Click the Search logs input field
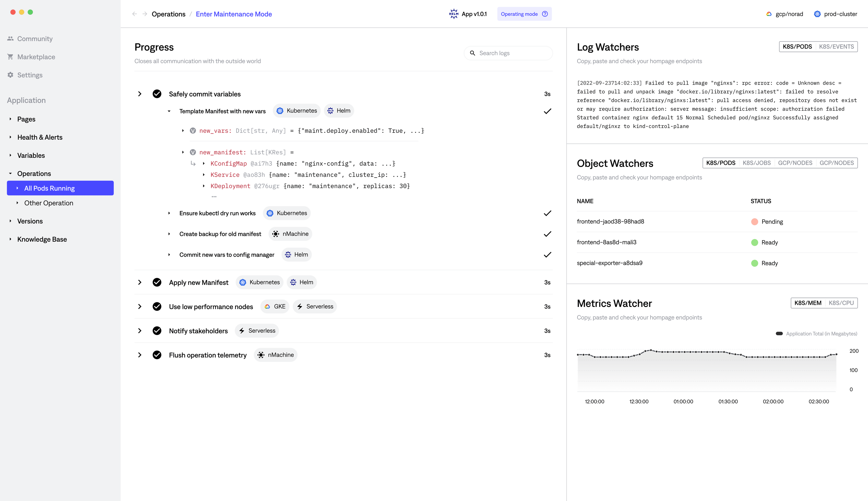Image resolution: width=868 pixels, height=501 pixels. click(x=508, y=53)
